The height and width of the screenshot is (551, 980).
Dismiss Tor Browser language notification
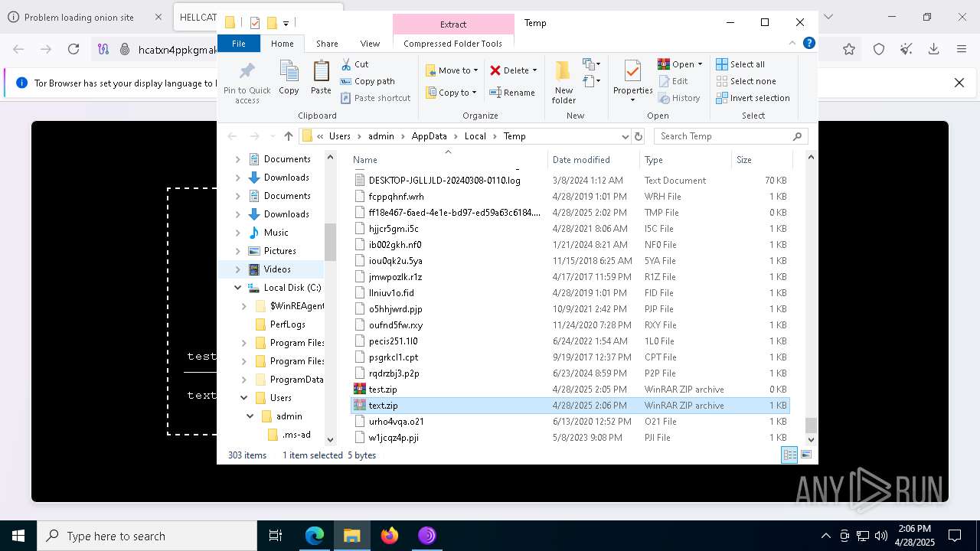[959, 83]
